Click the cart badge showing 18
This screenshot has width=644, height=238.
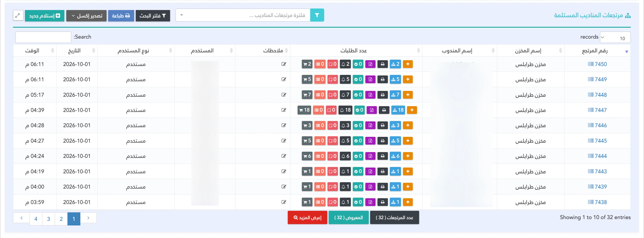(x=304, y=110)
